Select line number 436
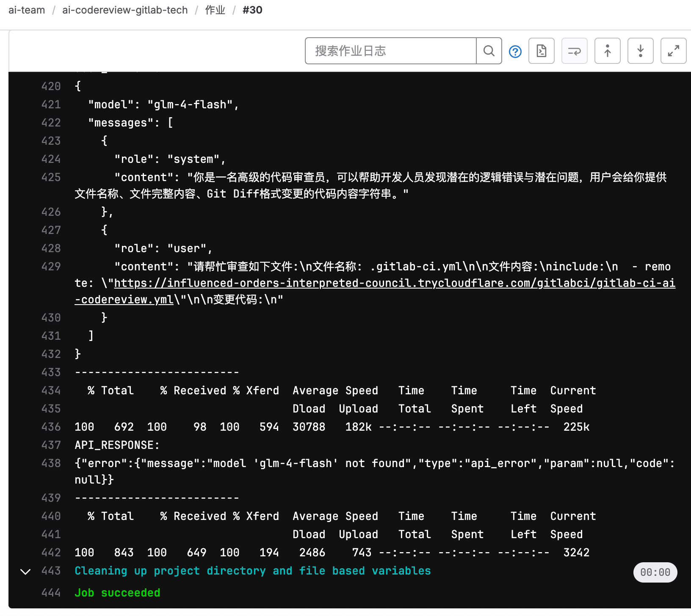This screenshot has height=616, width=691. [x=51, y=427]
